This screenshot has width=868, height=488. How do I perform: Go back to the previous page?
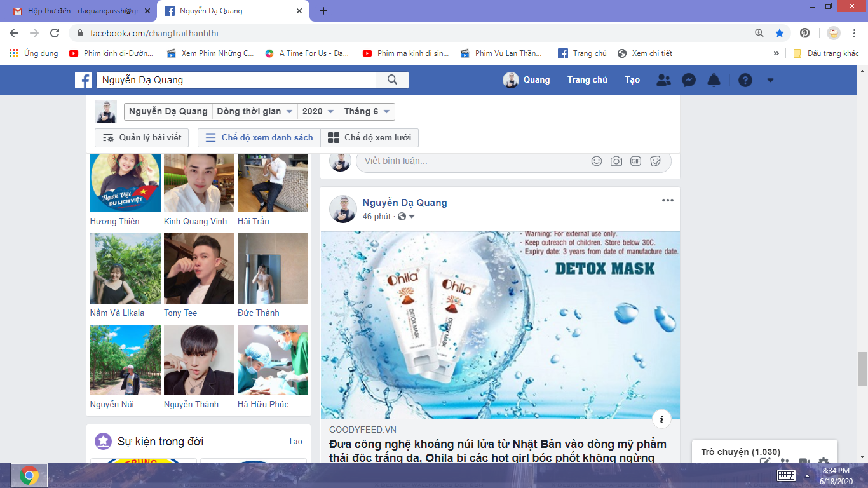[14, 33]
